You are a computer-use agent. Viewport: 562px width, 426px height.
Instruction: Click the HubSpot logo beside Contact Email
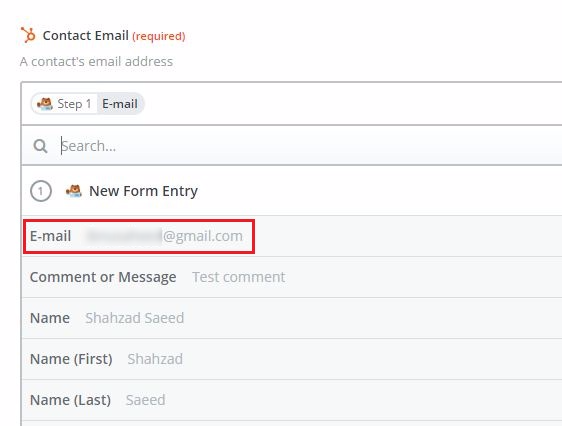pos(28,35)
